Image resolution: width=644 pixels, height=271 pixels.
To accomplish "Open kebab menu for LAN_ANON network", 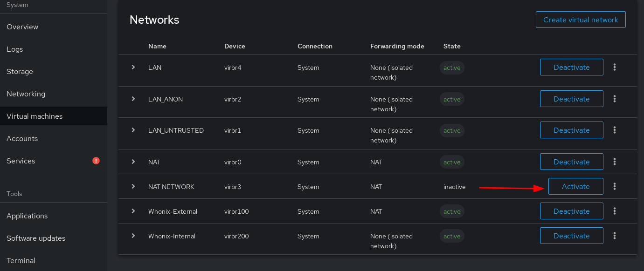I will point(615,99).
